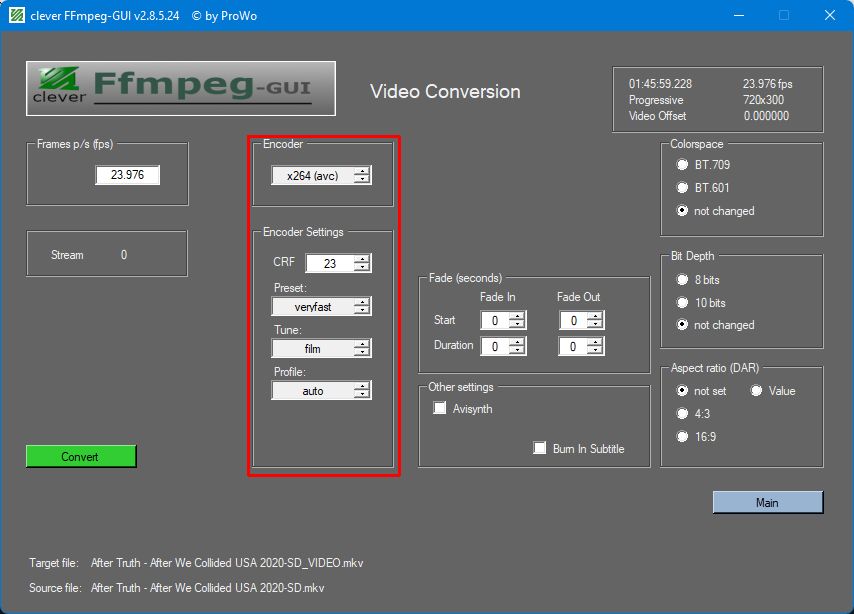The height and width of the screenshot is (614, 854).
Task: Click the Video Conversion heading
Action: pyautogui.click(x=446, y=92)
